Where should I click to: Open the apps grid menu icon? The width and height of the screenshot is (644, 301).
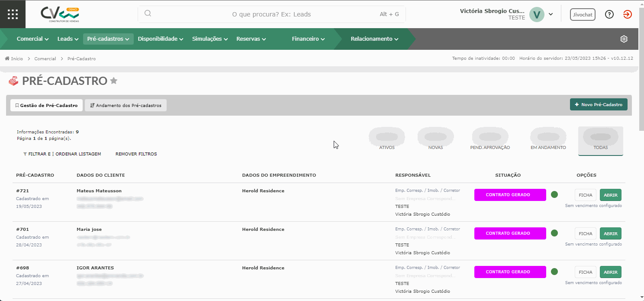coord(13,14)
